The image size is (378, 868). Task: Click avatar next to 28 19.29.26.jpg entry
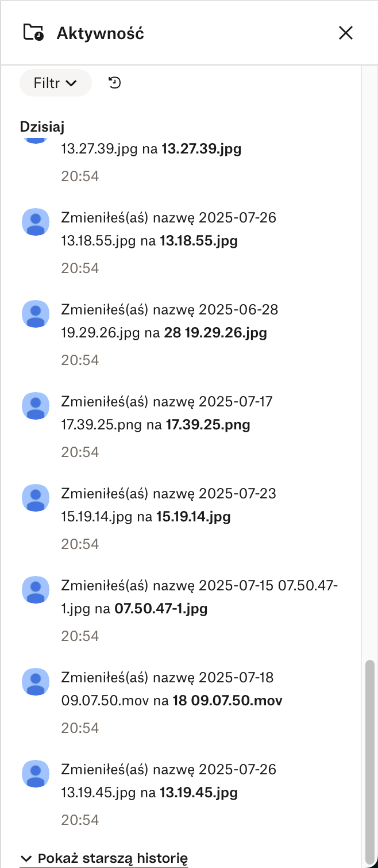(36, 314)
